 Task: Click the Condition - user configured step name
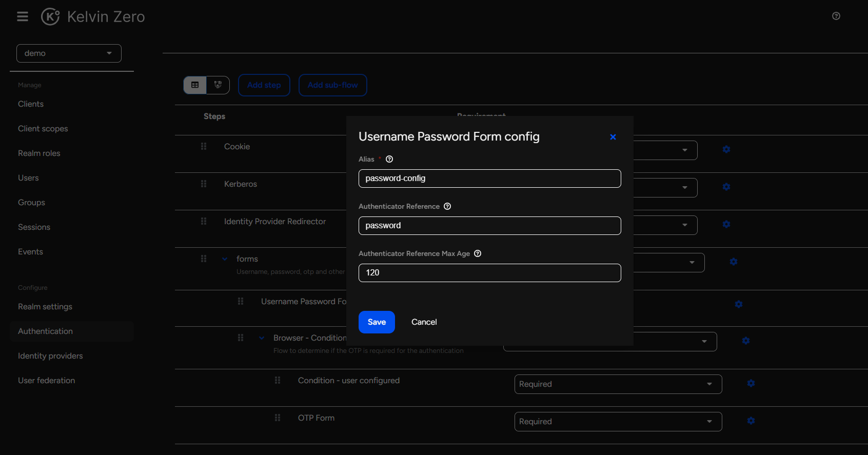coord(349,381)
